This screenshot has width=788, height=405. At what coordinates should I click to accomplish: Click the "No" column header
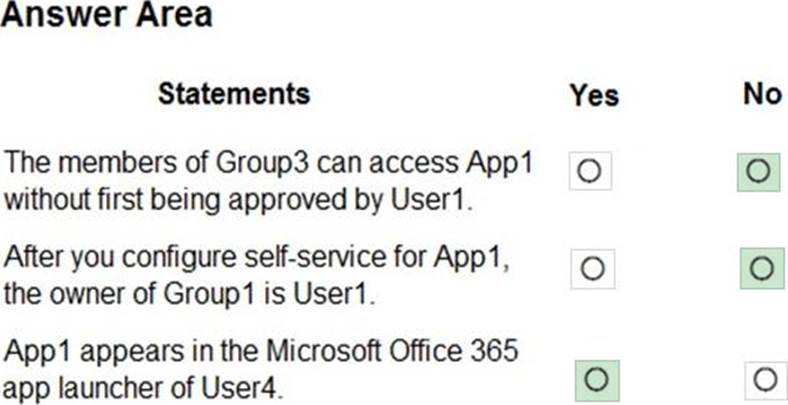point(762,94)
